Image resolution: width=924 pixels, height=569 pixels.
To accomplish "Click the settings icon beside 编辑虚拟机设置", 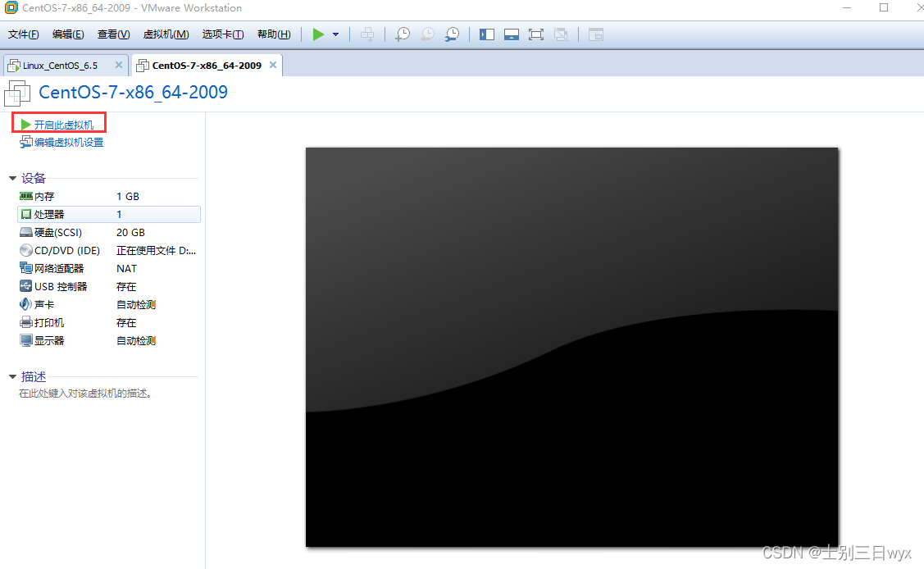I will (25, 142).
